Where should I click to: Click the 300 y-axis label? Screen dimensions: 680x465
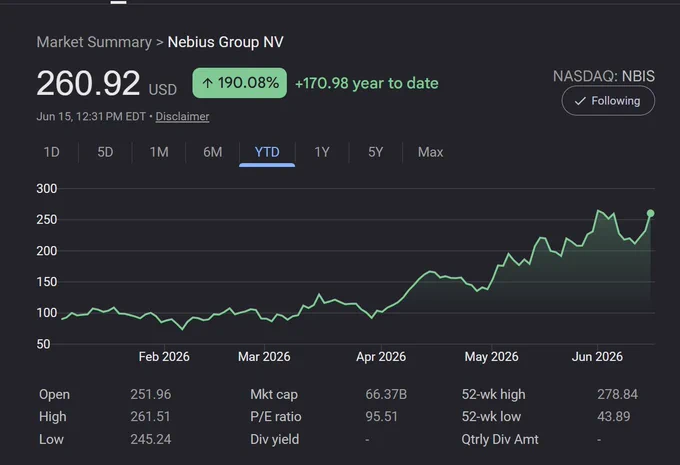coord(47,189)
